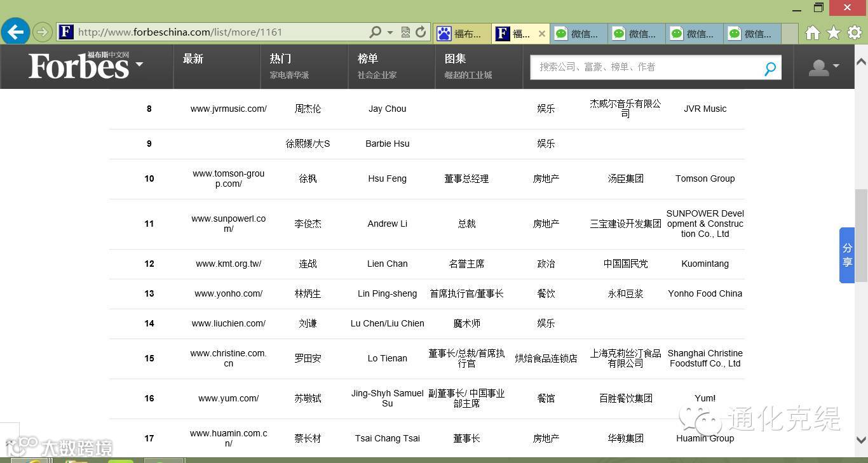
Task: Select the name 徐熙媛/大S
Action: tap(308, 144)
